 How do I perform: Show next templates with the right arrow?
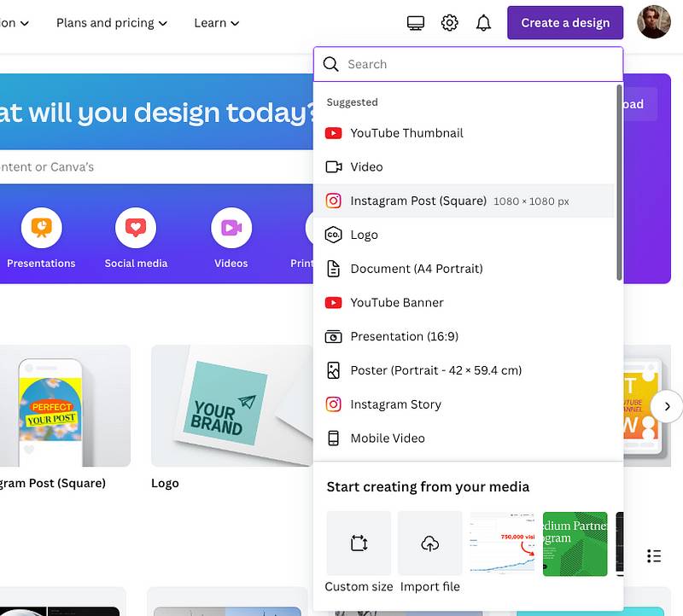[x=667, y=407]
